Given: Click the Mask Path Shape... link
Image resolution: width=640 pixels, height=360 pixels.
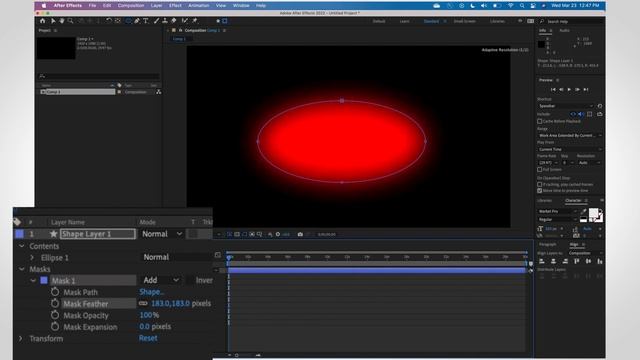Looking at the screenshot, I should (151, 292).
